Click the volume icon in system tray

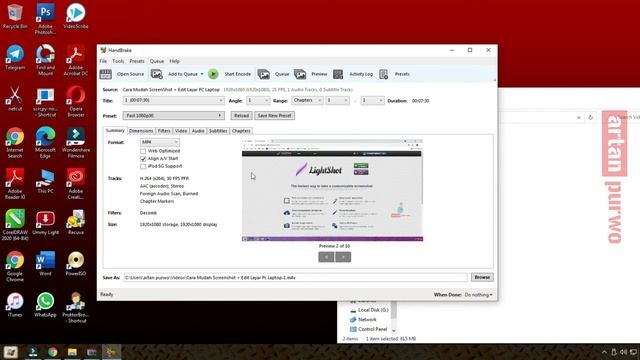(x=623, y=352)
